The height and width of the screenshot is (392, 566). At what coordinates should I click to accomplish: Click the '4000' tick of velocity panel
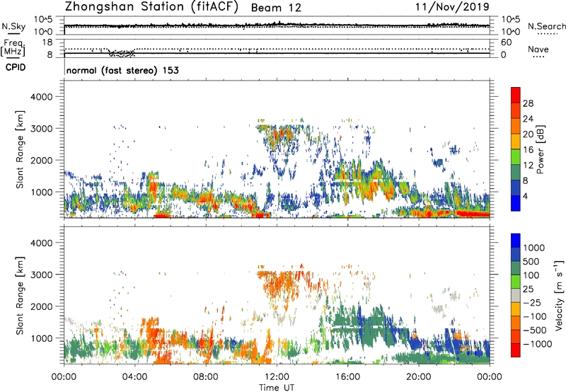42,243
